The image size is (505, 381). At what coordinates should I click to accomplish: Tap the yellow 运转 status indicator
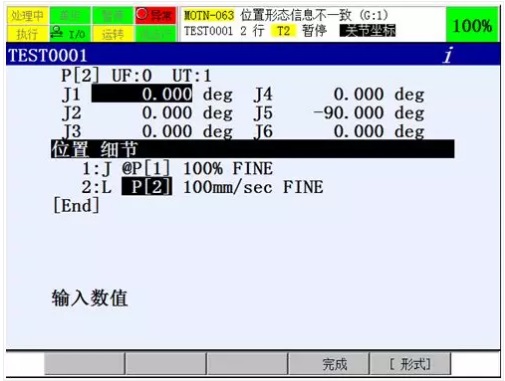(113, 34)
